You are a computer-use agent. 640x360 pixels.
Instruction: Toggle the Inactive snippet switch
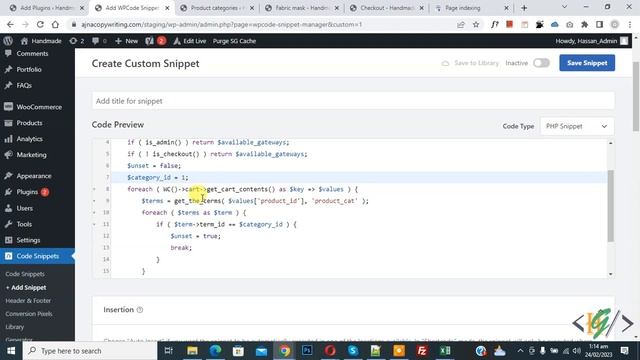point(541,63)
